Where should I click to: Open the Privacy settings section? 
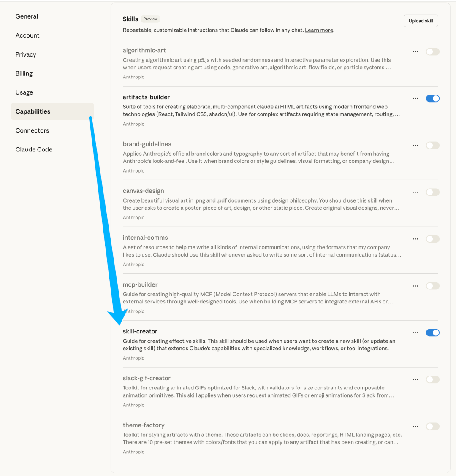pyautogui.click(x=26, y=54)
